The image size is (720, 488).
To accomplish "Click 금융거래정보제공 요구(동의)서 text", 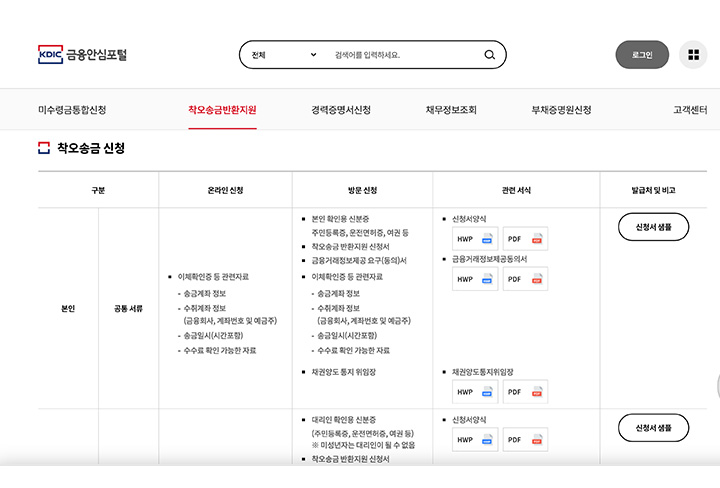I will tap(359, 260).
